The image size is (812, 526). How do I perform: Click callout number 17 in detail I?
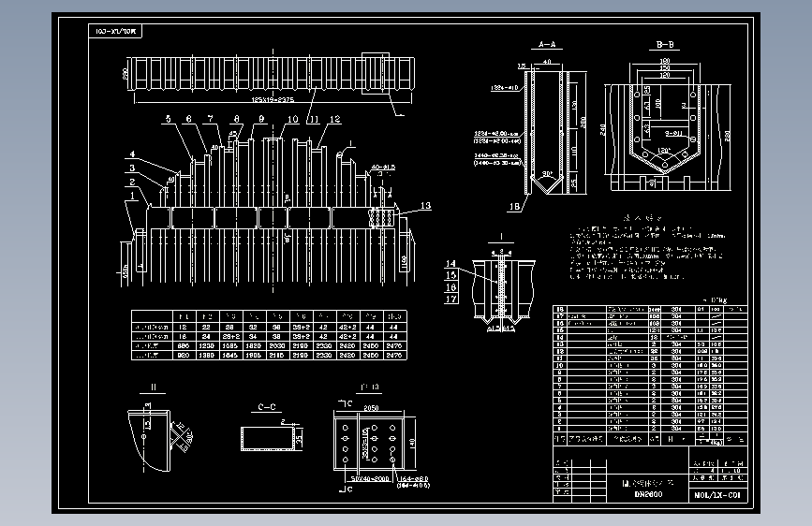tap(450, 299)
